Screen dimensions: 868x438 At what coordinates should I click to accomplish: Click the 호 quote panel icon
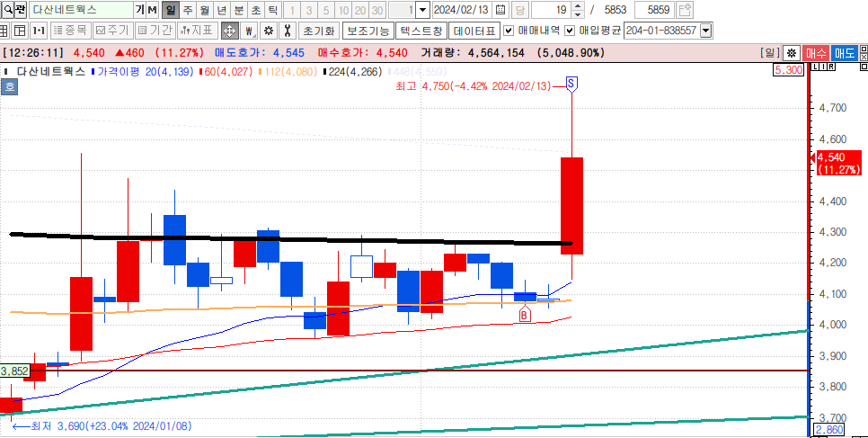[9, 87]
